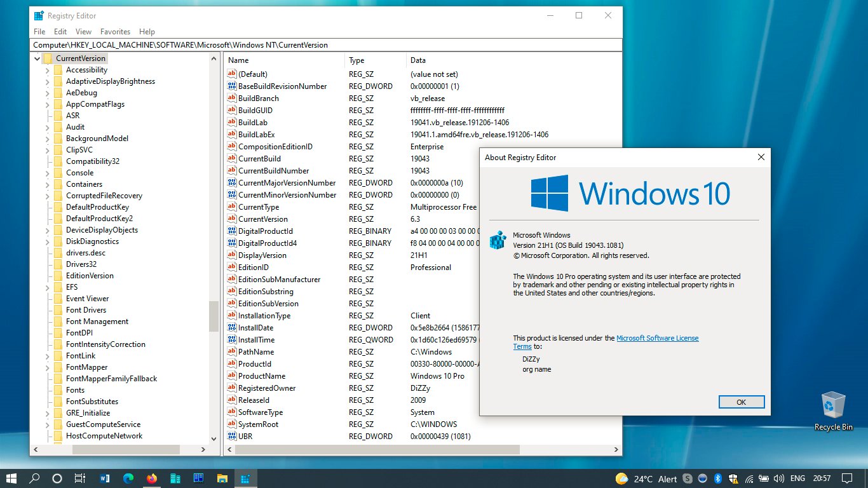This screenshot has height=488, width=868.
Task: Click the QWORD icon beside InstallTime
Action: click(x=232, y=340)
